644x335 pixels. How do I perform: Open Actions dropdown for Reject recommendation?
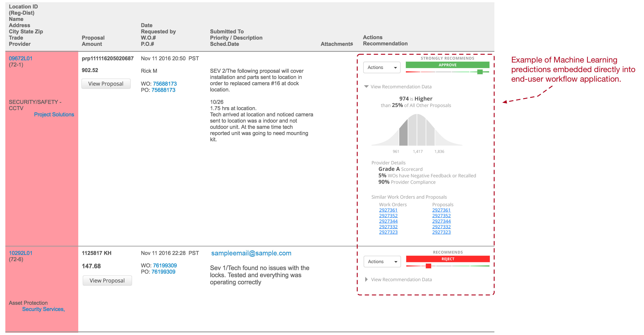coord(382,261)
